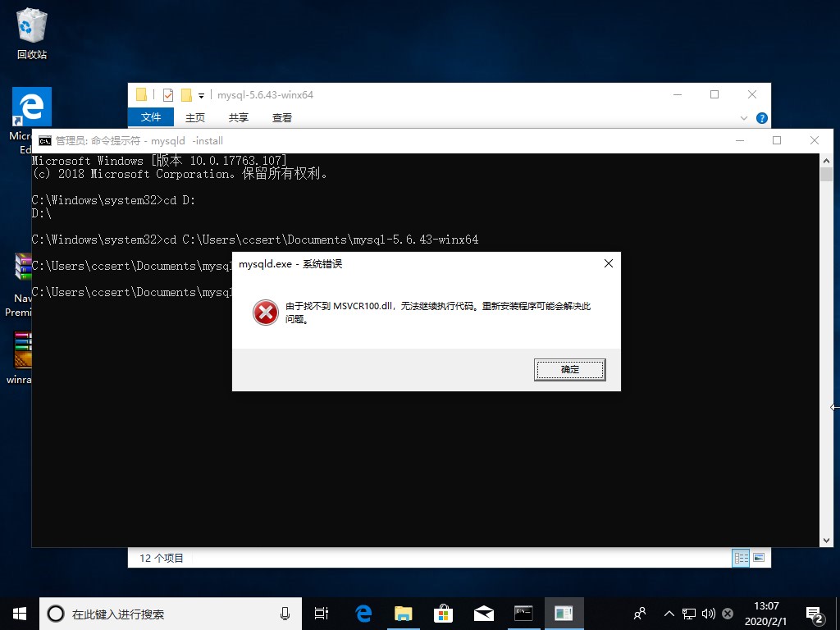This screenshot has width=840, height=630.
Task: Click the command prompt system menu icon
Action: [45, 141]
